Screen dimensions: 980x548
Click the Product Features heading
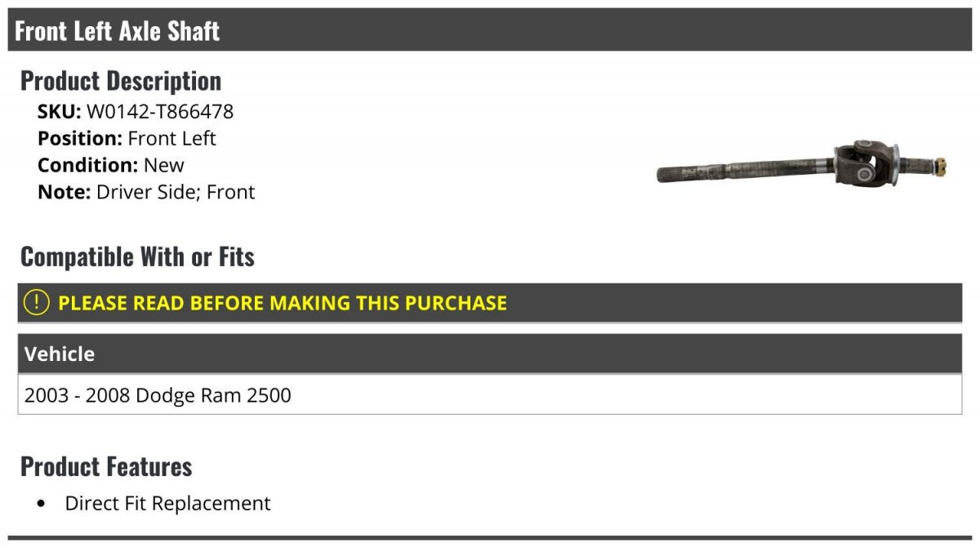pos(106,467)
